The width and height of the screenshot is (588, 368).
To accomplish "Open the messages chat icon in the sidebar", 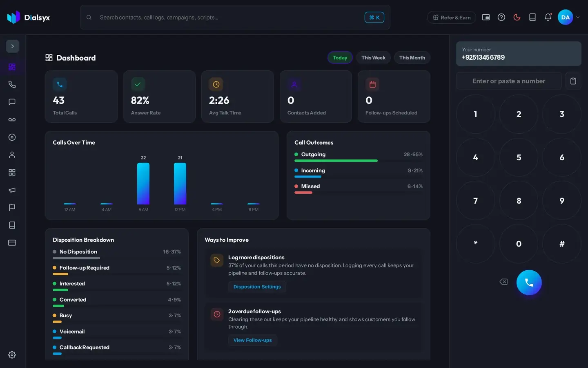I will tap(12, 102).
